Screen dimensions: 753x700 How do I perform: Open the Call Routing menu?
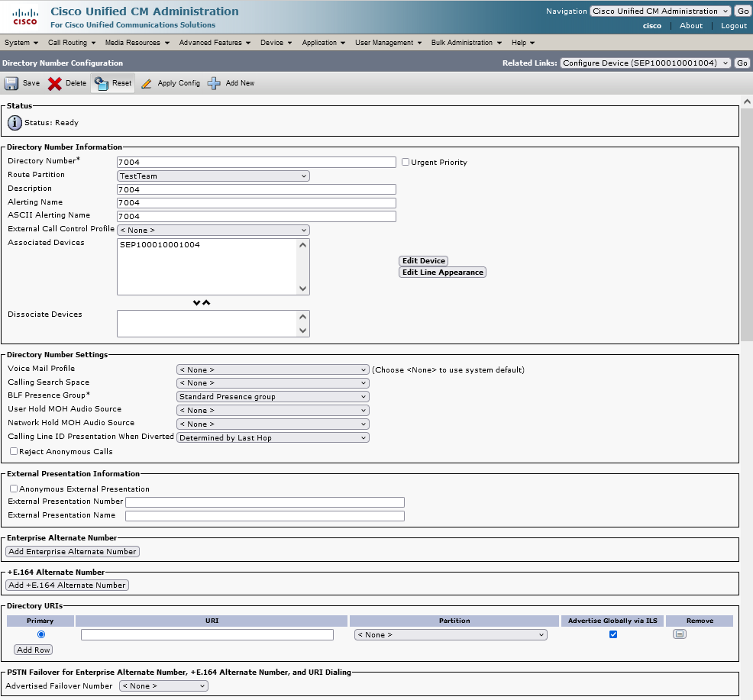71,43
